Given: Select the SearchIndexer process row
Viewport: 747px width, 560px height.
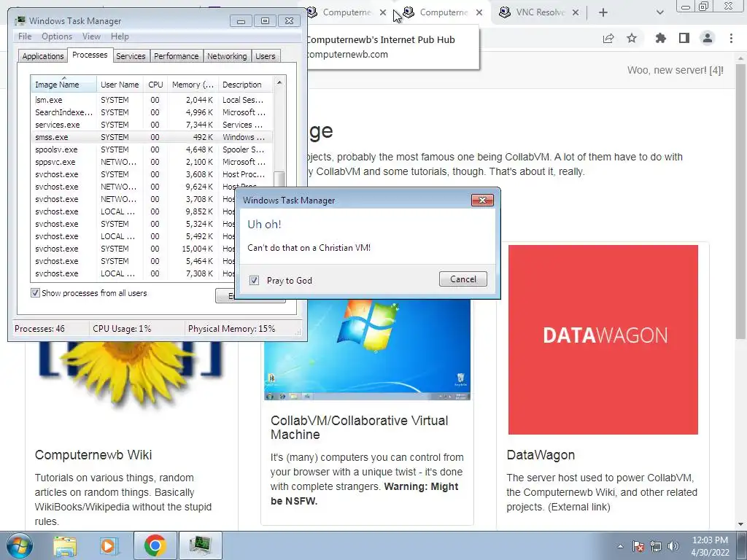Looking at the screenshot, I should (x=152, y=112).
